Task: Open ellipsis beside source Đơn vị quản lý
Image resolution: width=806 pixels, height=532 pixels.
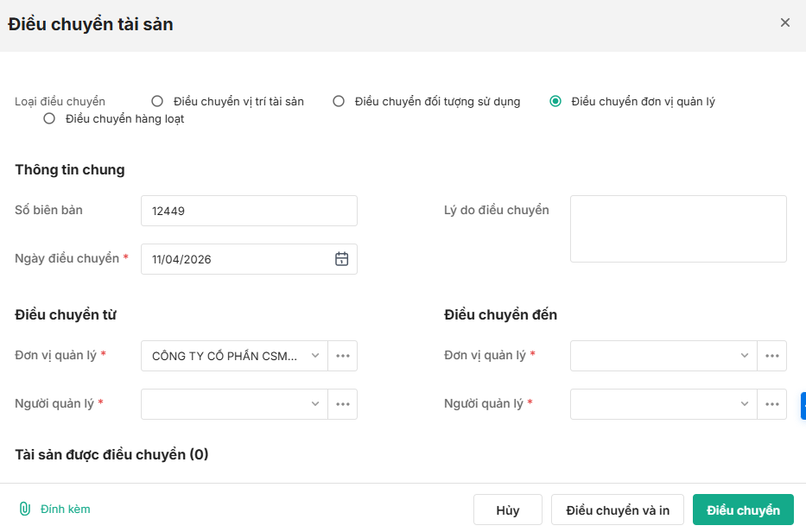Action: pos(343,356)
